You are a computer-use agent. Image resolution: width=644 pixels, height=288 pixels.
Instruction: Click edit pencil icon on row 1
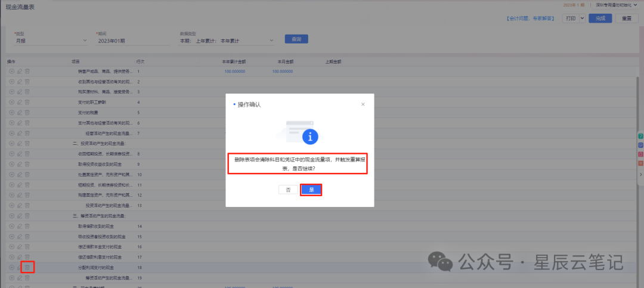(19, 71)
